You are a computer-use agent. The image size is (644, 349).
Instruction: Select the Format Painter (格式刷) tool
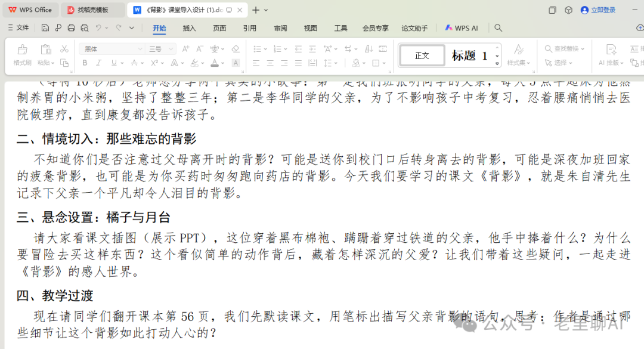[22, 55]
